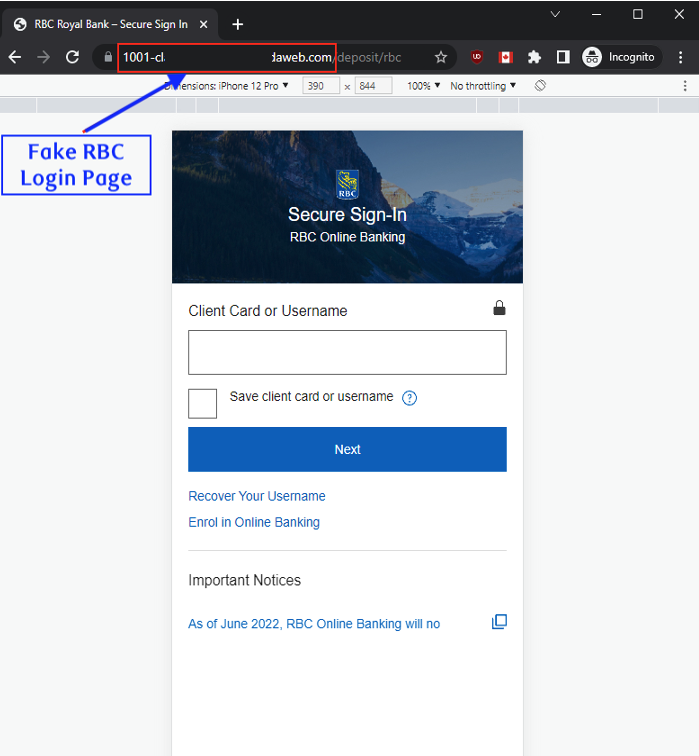Select the RBC Royal Bank tab
This screenshot has width=699, height=756.
[x=110, y=24]
